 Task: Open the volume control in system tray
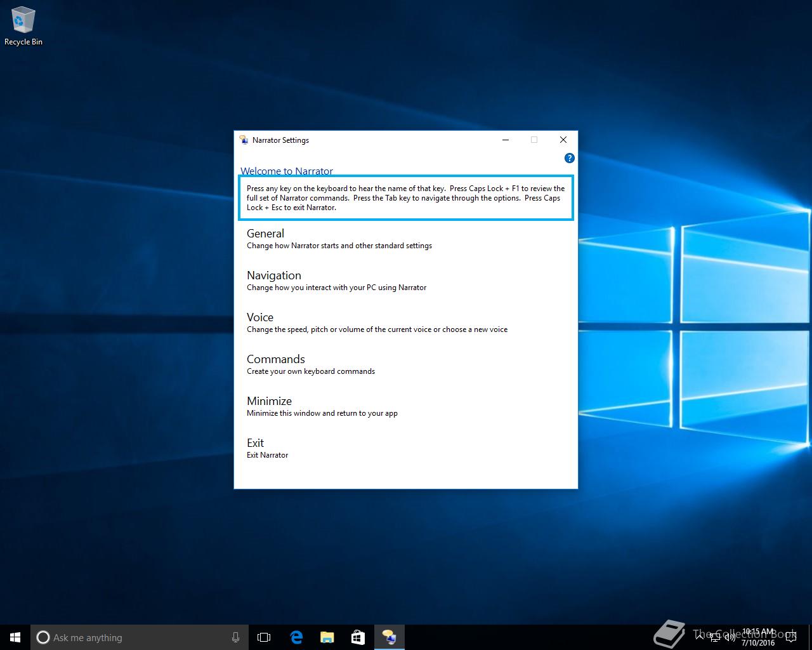pyautogui.click(x=730, y=637)
